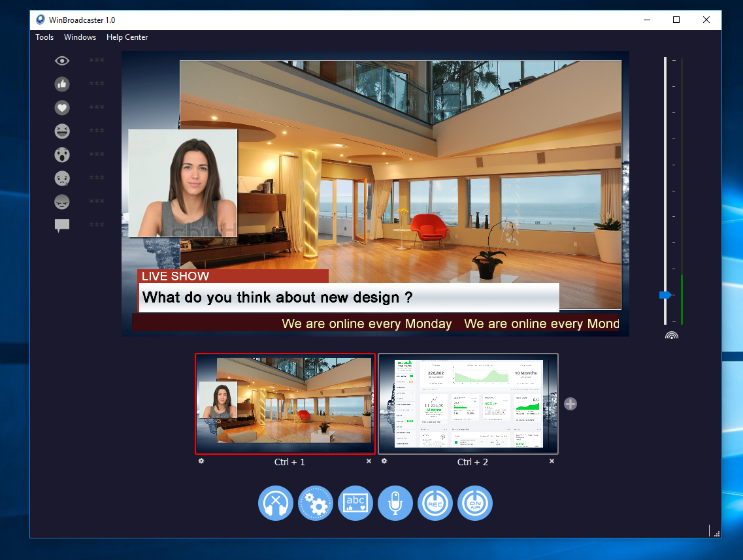Click the surprised wow face icon
Viewport: 743px width, 560px height.
point(62,155)
